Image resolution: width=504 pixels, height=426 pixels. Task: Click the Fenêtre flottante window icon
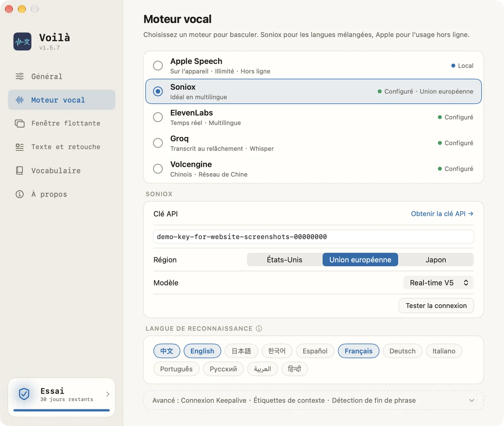tap(20, 123)
